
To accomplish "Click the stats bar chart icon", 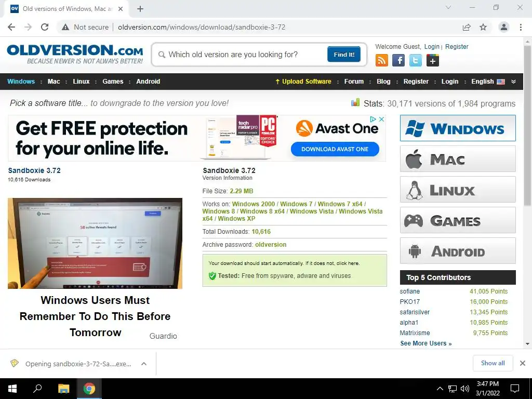I will click(355, 102).
